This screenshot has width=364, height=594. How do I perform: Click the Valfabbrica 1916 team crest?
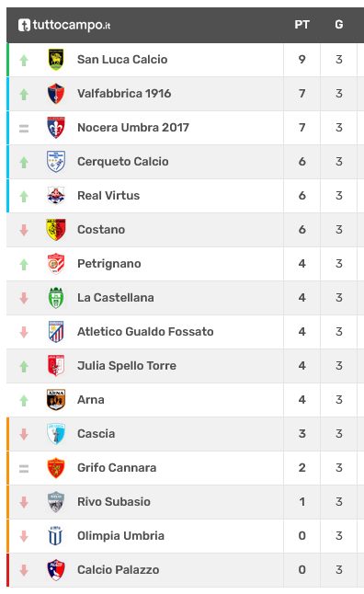click(x=56, y=94)
